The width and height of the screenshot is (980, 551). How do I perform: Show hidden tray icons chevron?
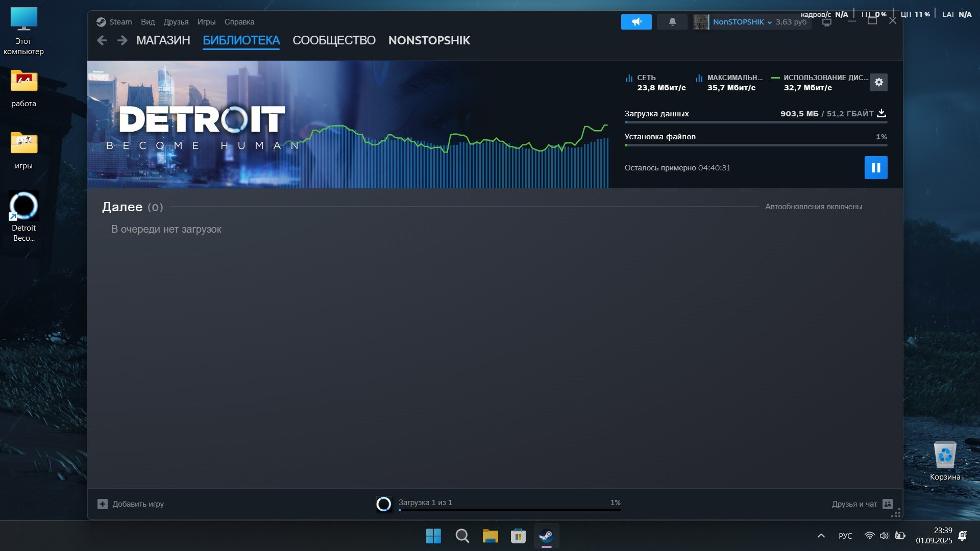[821, 536]
